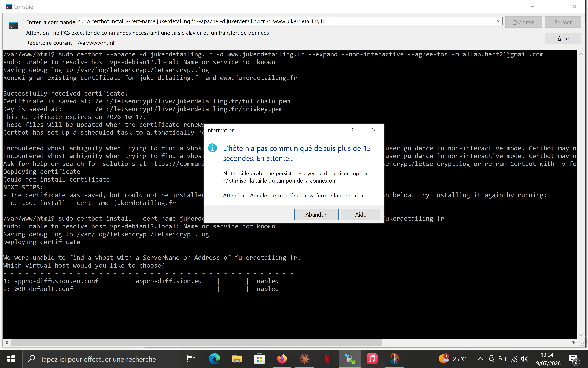Open the command history dropdown arrow

point(499,21)
